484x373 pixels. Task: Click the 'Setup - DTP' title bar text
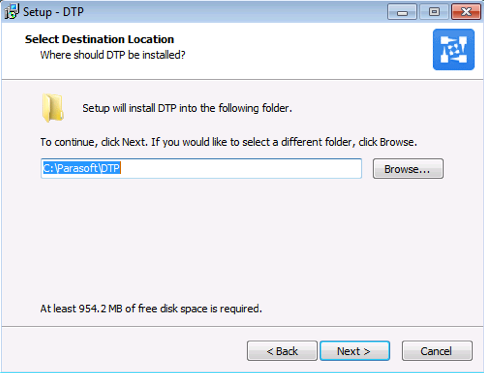coord(53,12)
